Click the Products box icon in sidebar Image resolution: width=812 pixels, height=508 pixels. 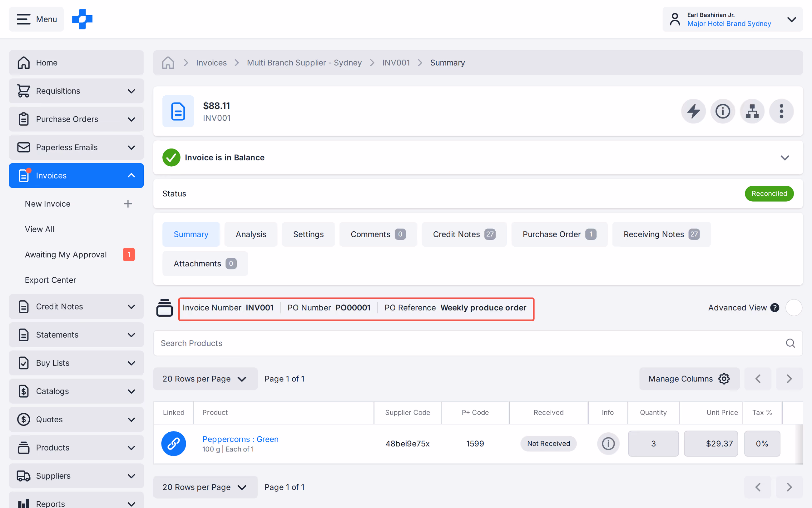23,448
